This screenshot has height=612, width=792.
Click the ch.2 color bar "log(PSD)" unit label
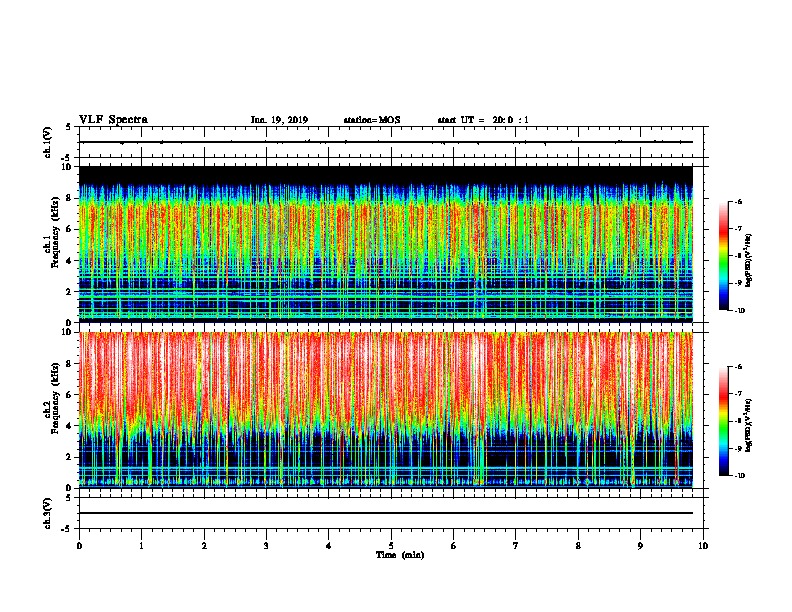point(749,425)
